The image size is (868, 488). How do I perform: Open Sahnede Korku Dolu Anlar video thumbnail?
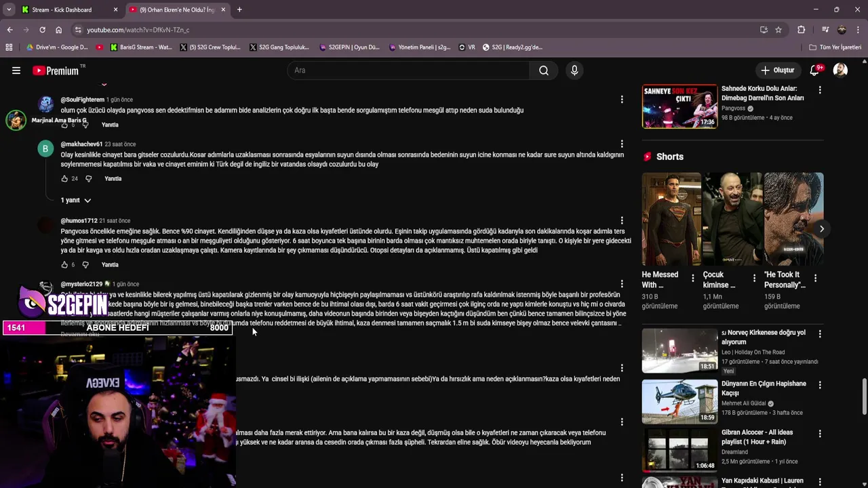coord(679,106)
